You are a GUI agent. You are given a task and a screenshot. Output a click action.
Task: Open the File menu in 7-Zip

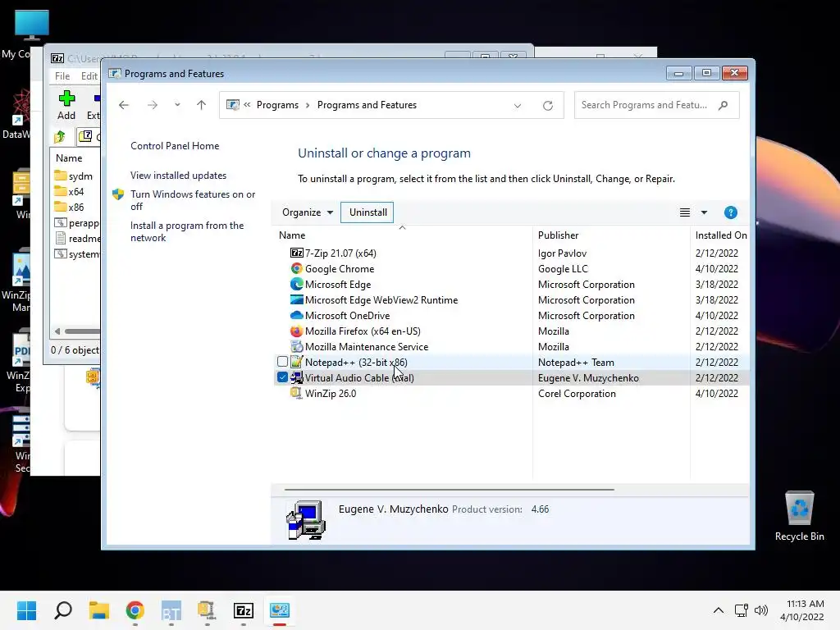(x=62, y=76)
